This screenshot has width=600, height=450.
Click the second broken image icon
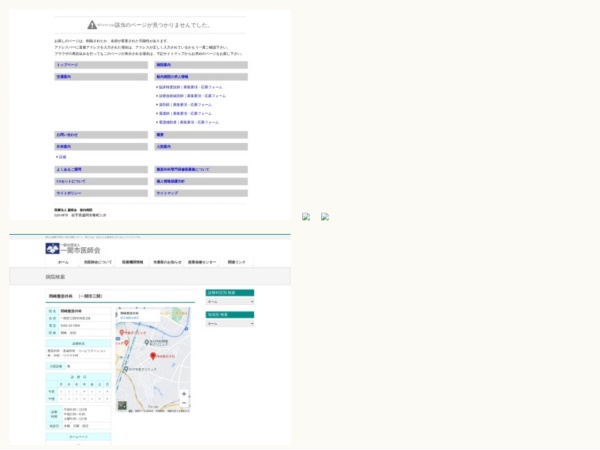click(325, 217)
